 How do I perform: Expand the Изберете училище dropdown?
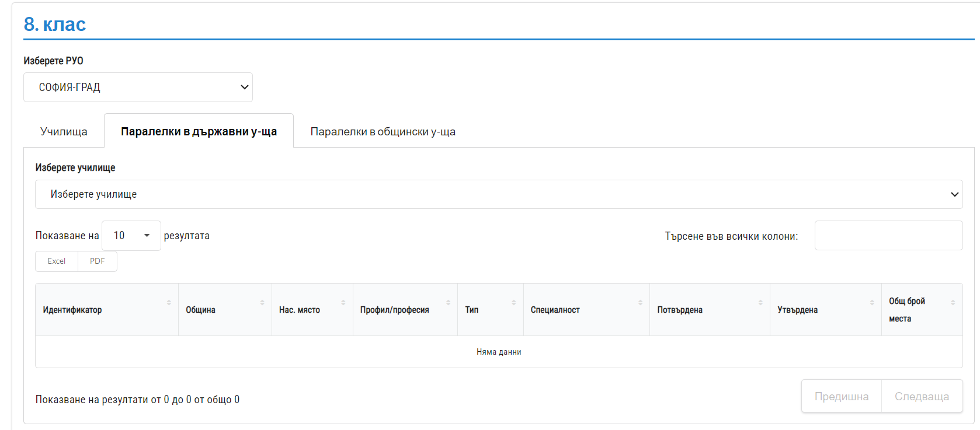(x=498, y=194)
